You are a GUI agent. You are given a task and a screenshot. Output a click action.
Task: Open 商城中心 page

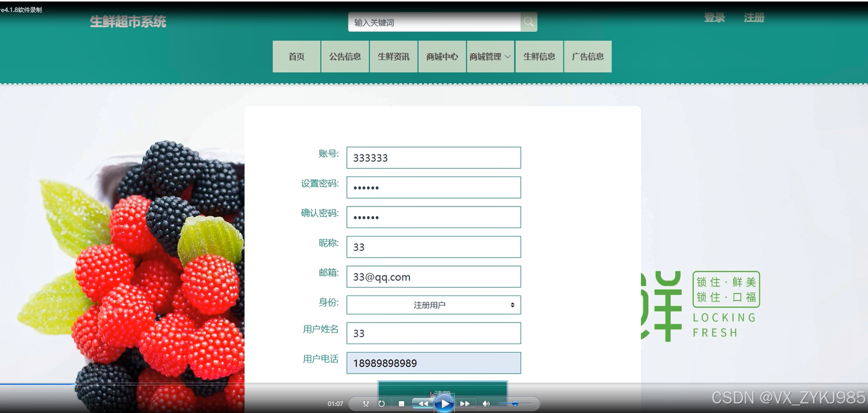click(442, 56)
